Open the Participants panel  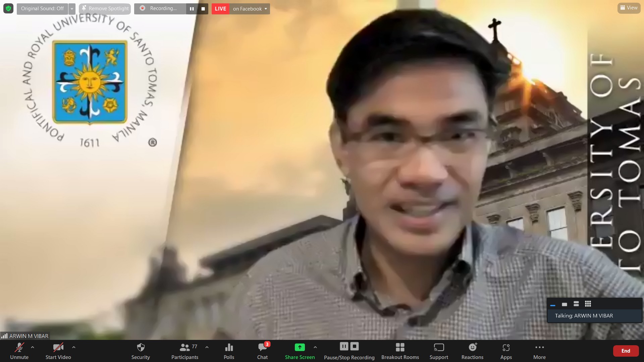click(x=185, y=351)
